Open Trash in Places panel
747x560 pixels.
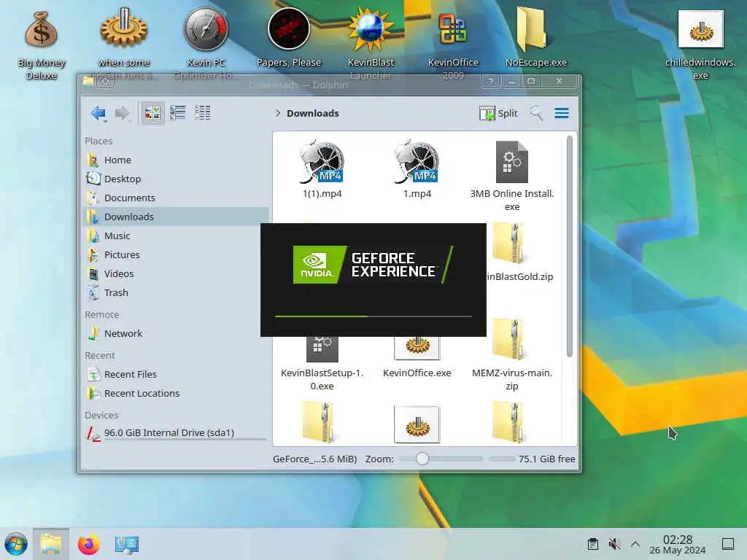pyautogui.click(x=177, y=293)
